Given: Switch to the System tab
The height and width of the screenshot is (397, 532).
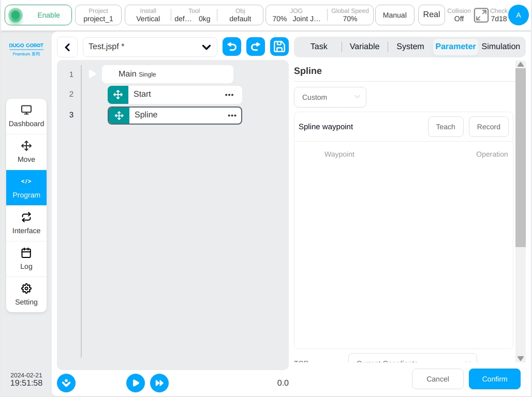Looking at the screenshot, I should 410,47.
